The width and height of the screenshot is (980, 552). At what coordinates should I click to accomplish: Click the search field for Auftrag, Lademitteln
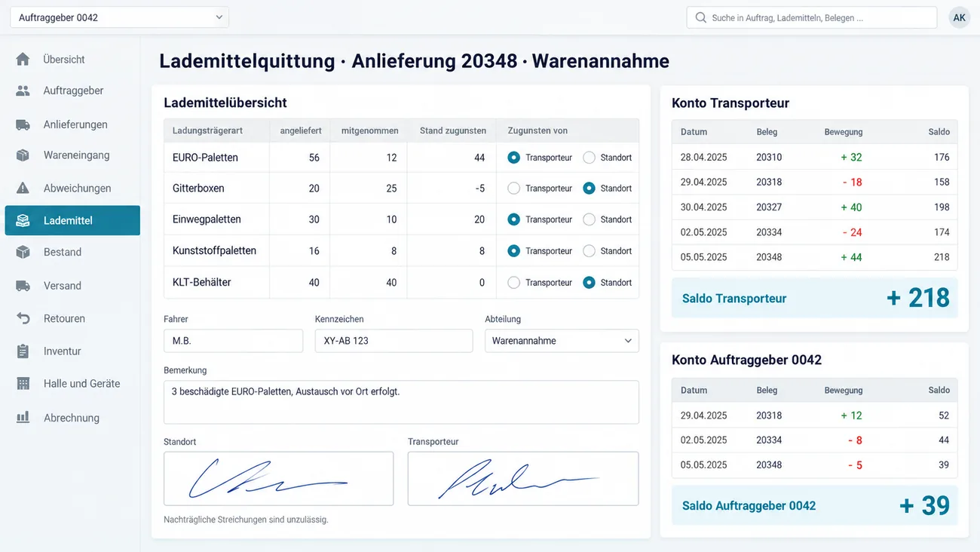[x=812, y=17]
